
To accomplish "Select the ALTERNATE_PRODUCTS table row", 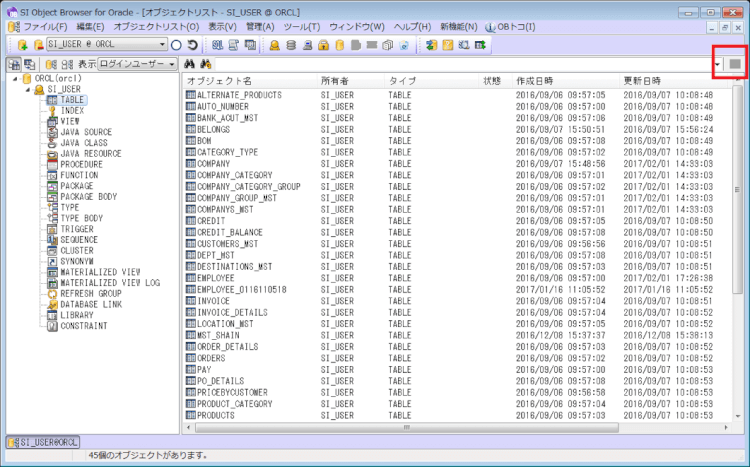I will pos(456,95).
